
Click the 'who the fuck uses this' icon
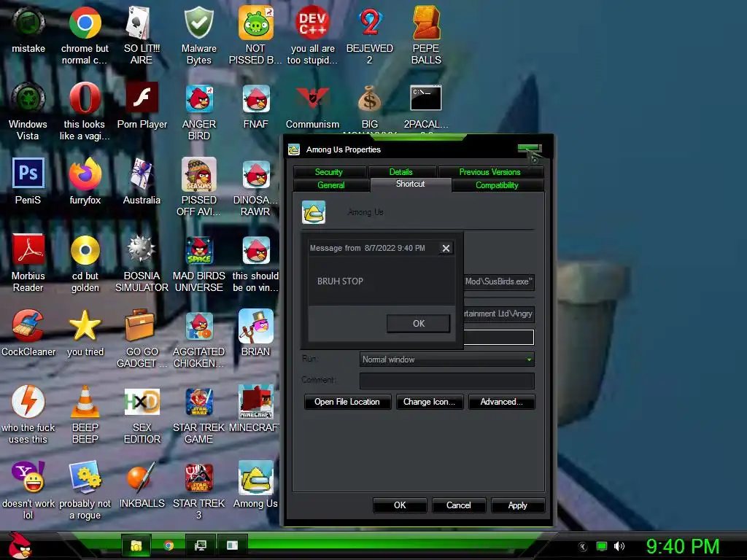(28, 402)
